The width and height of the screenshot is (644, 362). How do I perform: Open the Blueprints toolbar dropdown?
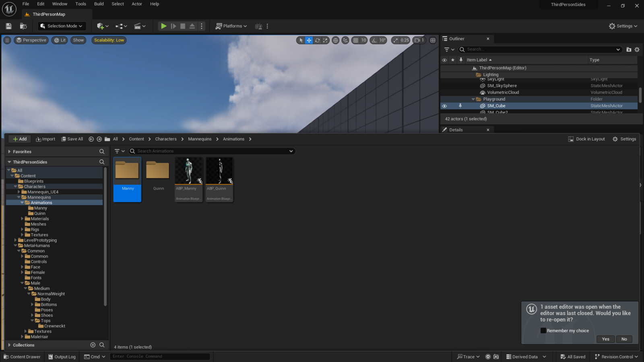click(121, 26)
